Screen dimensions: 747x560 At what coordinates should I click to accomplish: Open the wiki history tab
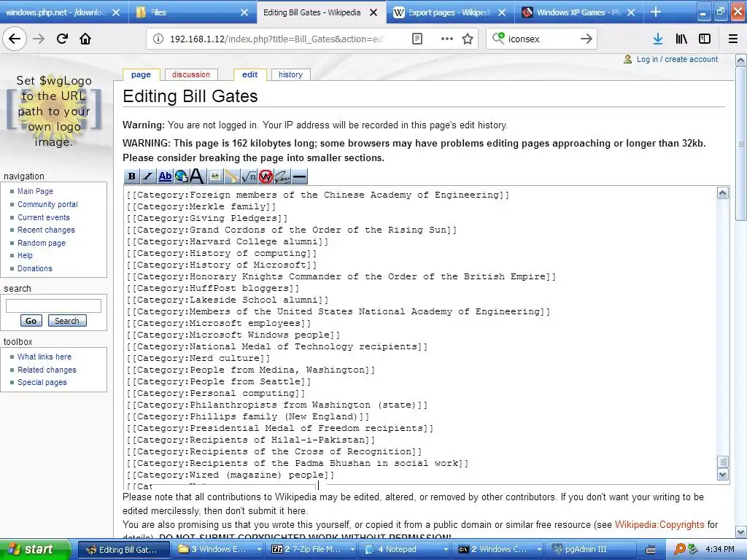tap(290, 74)
